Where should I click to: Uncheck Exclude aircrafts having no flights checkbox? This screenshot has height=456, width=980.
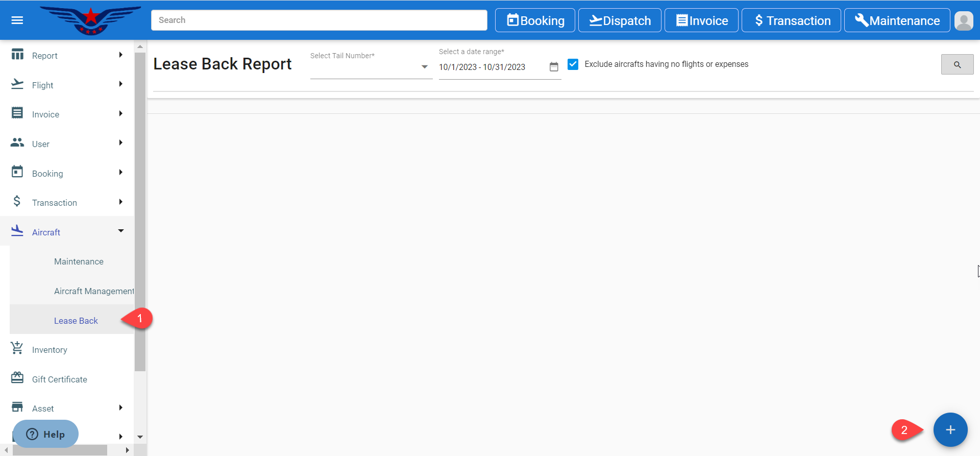(573, 64)
